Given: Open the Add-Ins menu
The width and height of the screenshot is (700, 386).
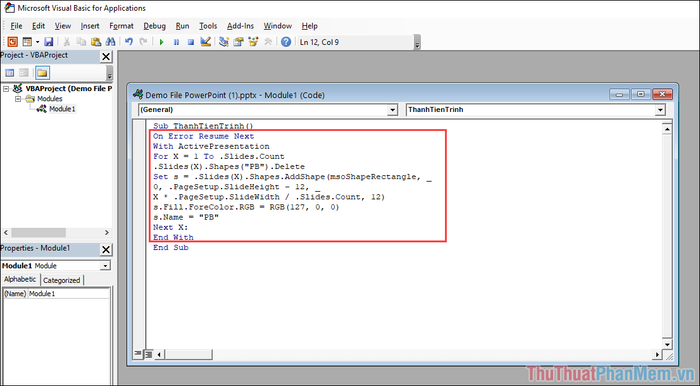Looking at the screenshot, I should click(240, 26).
